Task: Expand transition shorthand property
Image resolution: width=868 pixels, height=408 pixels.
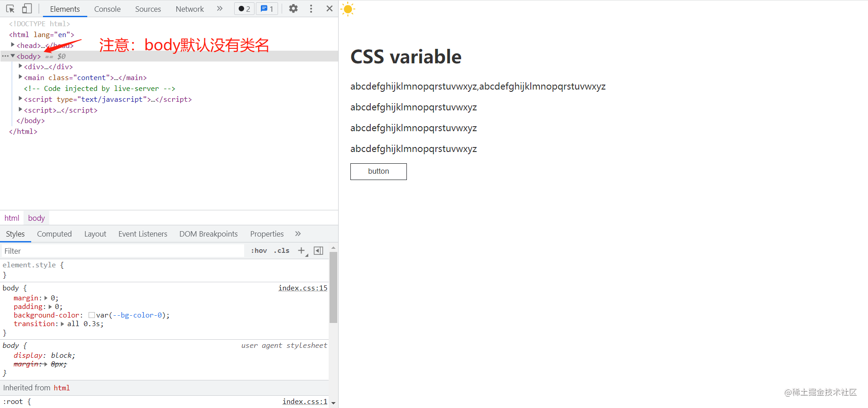Action: [x=62, y=324]
